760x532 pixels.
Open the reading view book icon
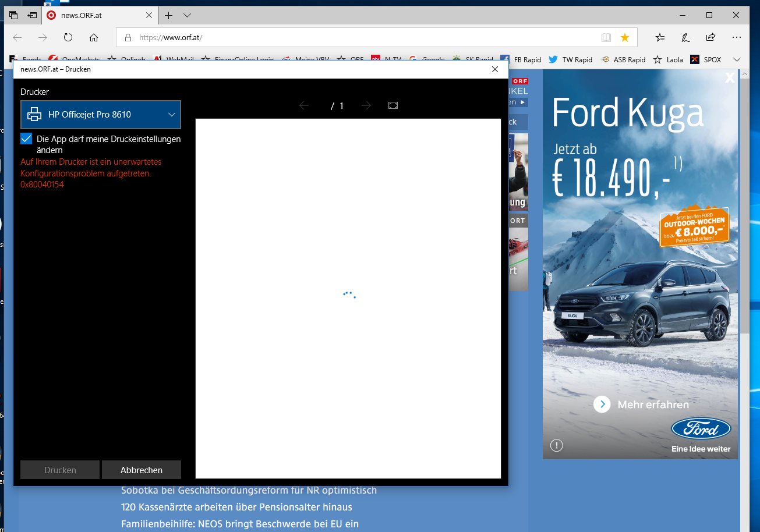(x=606, y=37)
